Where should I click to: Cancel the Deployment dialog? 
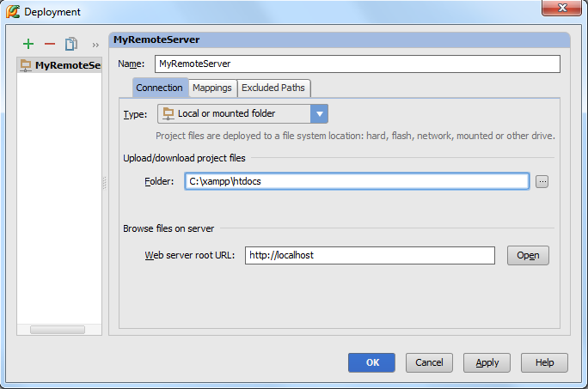click(429, 362)
